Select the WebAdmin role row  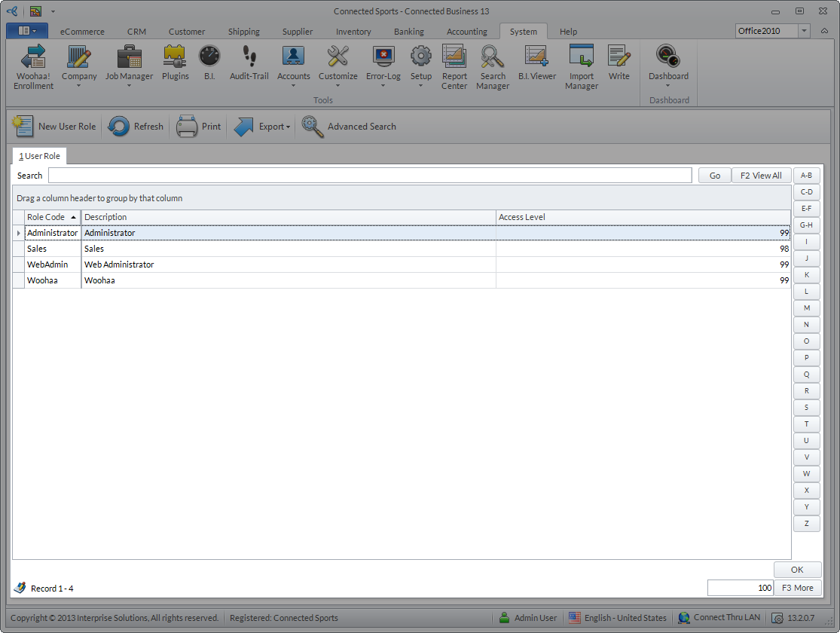(x=47, y=265)
